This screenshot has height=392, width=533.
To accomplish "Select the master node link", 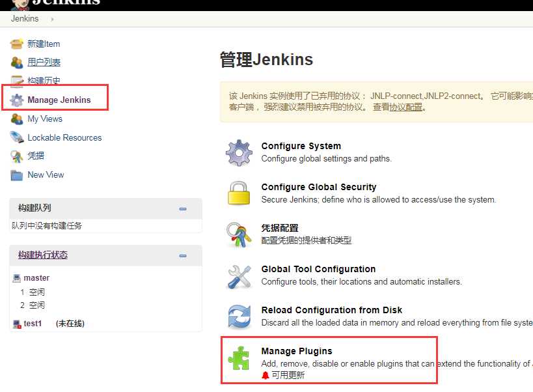I will click(36, 278).
